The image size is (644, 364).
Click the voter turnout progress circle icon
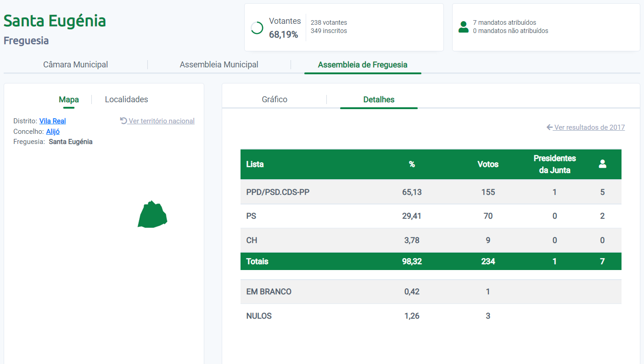(257, 28)
